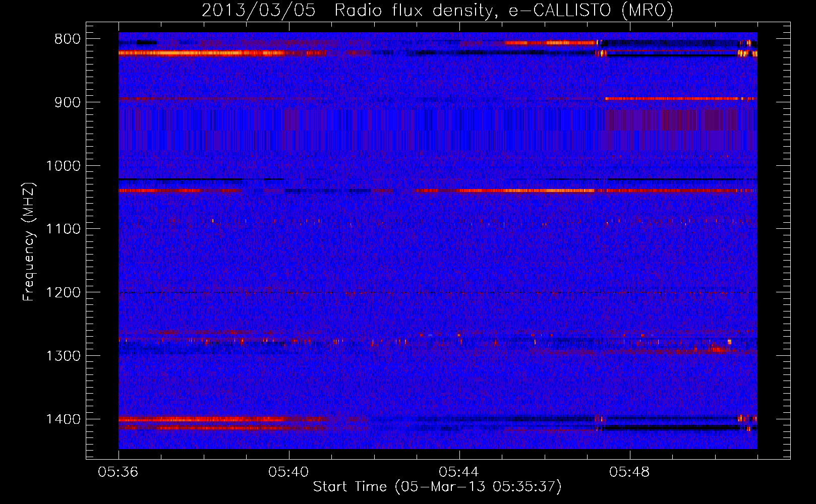Image resolution: width=816 pixels, height=504 pixels.
Task: Click the 1000 frequency tick label
Action: pos(64,166)
